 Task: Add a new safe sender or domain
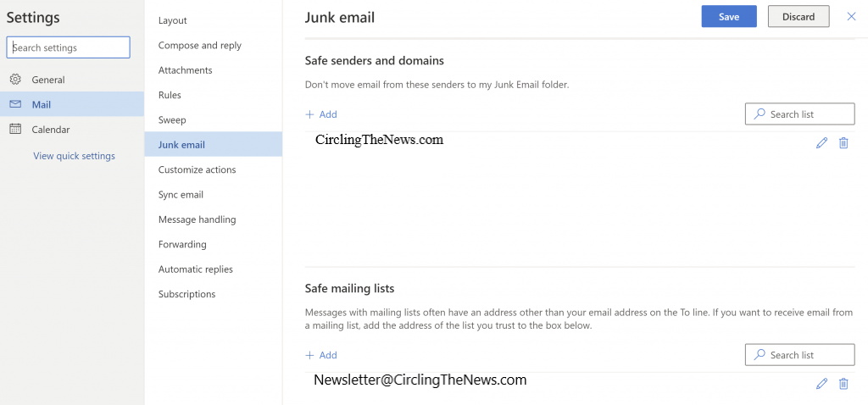point(321,114)
